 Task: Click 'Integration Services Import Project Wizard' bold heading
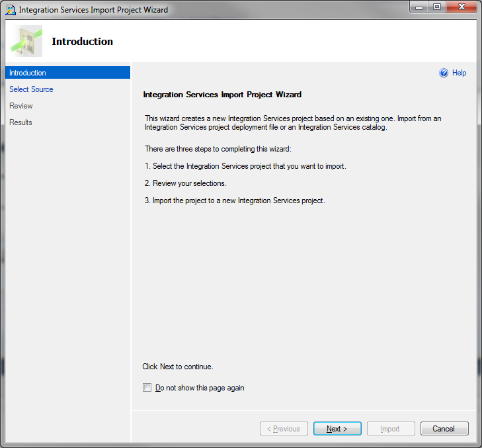pyautogui.click(x=222, y=95)
